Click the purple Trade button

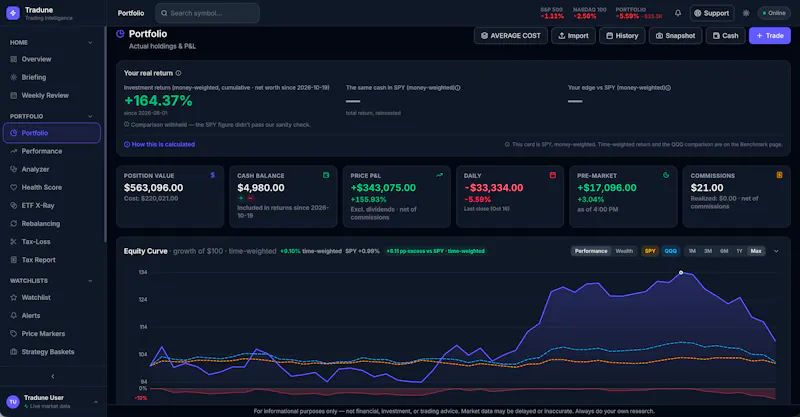click(770, 36)
